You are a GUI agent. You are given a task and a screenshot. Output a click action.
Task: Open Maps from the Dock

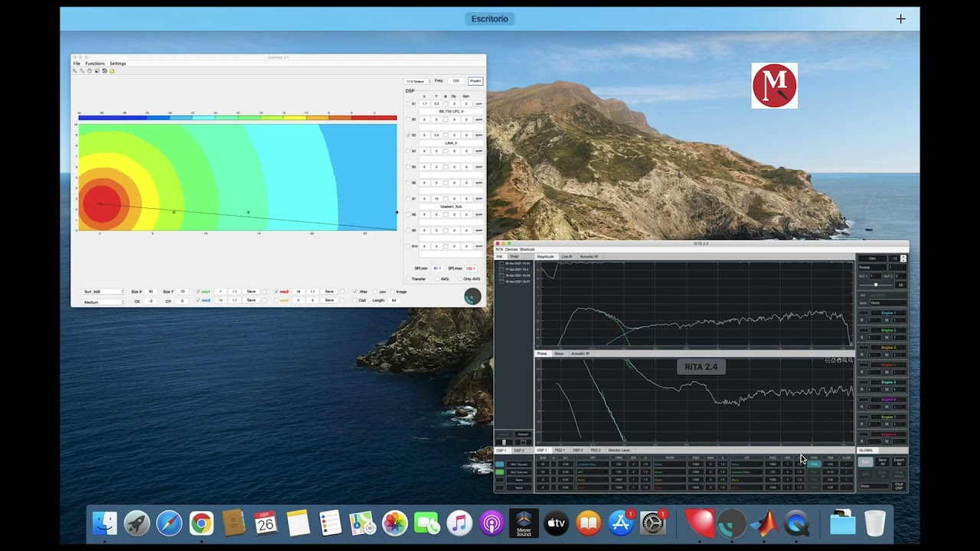pos(362,523)
